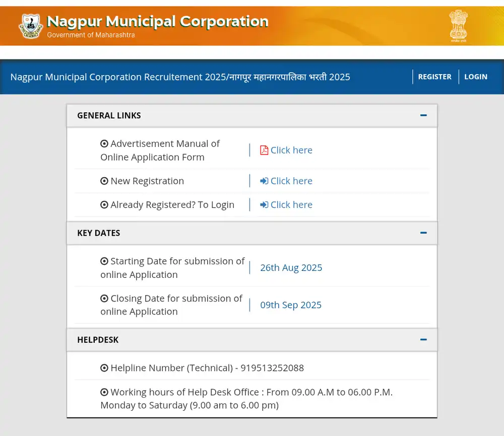Follow New Registration 'Click here' link
This screenshot has width=504, height=436.
(x=291, y=181)
